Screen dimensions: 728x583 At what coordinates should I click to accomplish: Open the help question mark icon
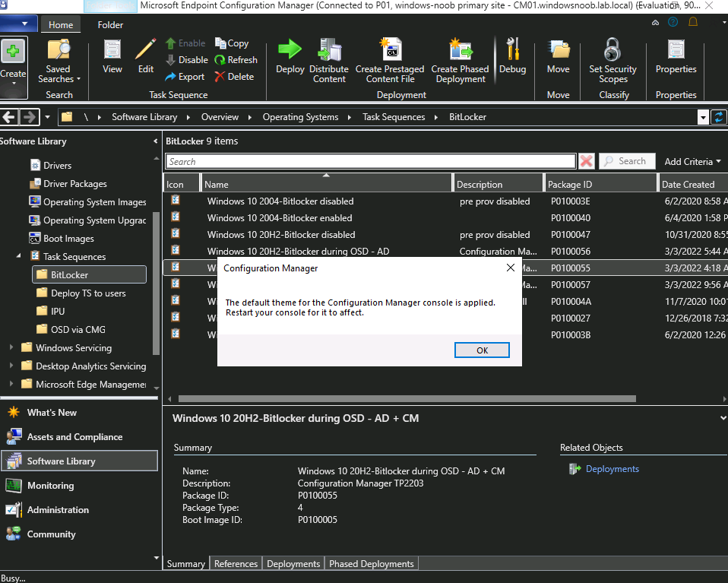click(x=673, y=22)
